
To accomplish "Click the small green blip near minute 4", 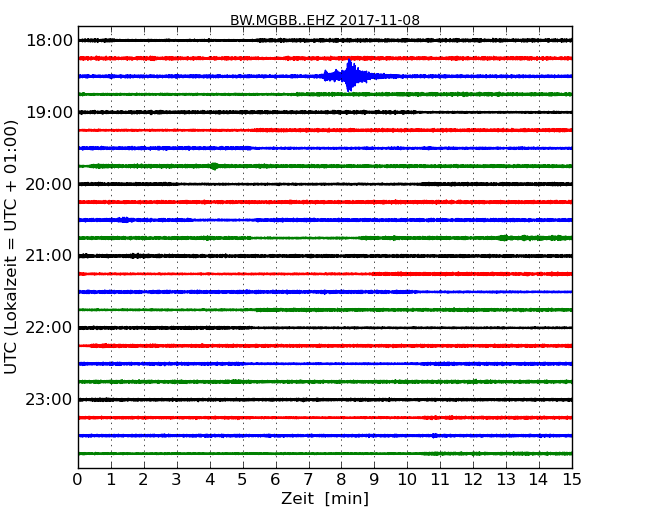I will [214, 166].
